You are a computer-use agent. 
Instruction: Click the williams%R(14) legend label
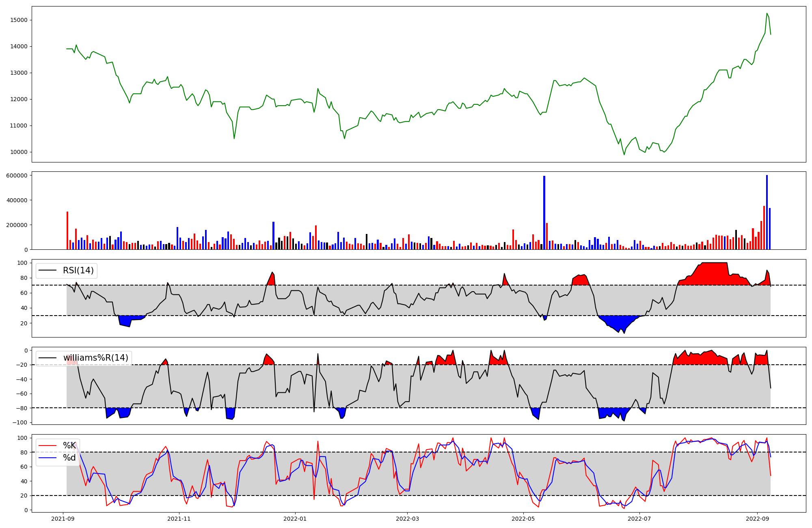[95, 358]
